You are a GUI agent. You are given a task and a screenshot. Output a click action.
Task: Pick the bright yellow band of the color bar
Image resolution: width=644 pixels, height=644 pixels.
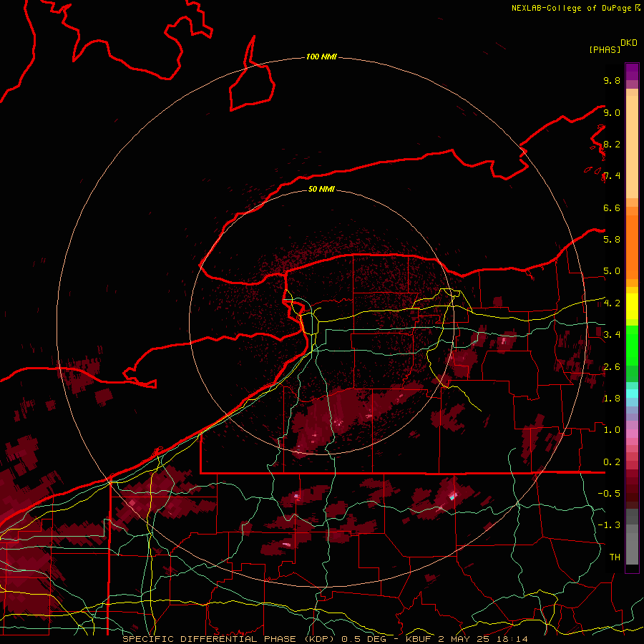pos(632,306)
